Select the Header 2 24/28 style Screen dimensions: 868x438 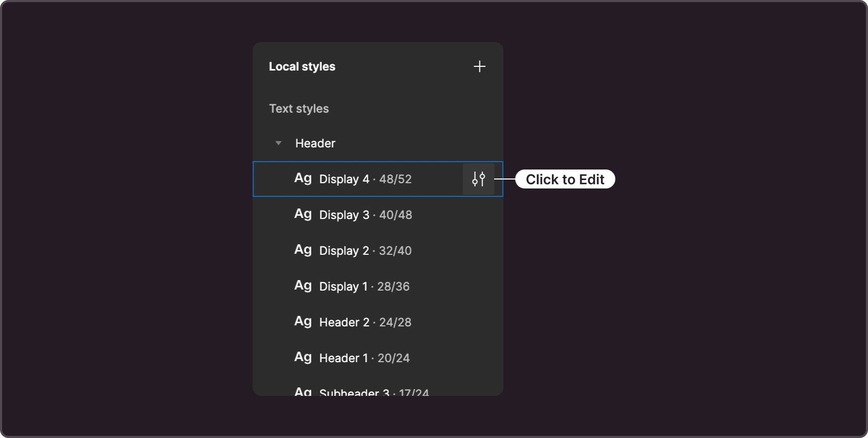tap(378, 322)
